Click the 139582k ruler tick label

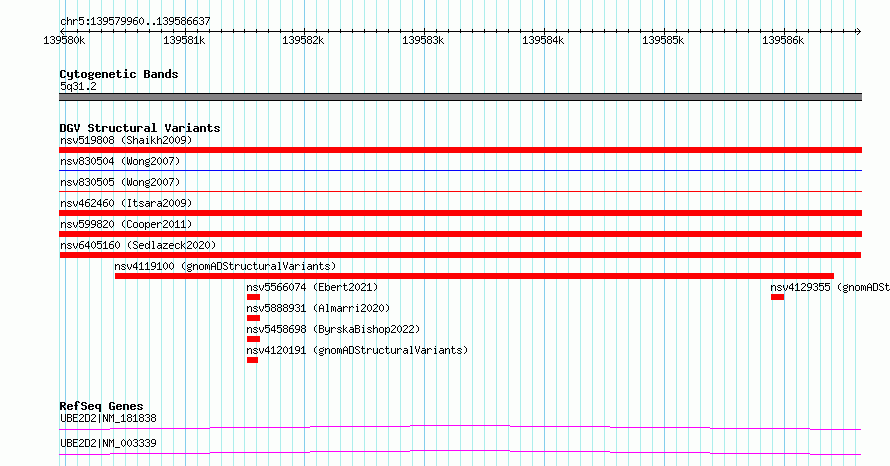(304, 40)
